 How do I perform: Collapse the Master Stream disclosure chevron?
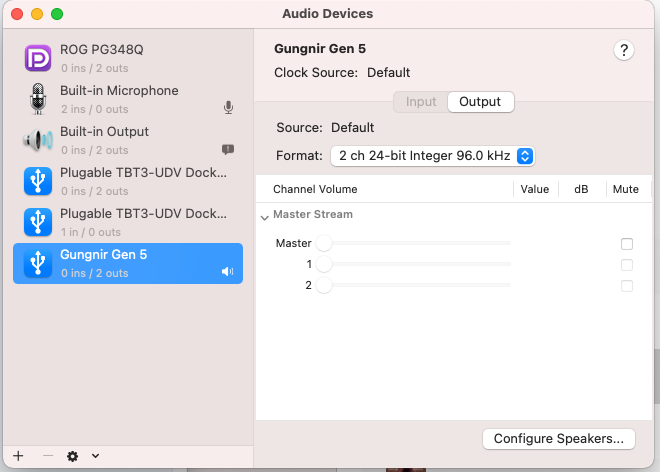coord(264,217)
